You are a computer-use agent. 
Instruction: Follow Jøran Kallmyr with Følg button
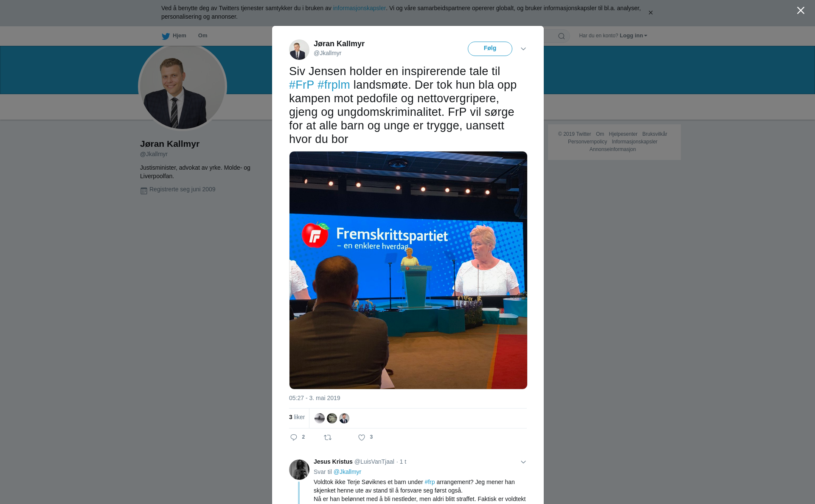point(490,49)
